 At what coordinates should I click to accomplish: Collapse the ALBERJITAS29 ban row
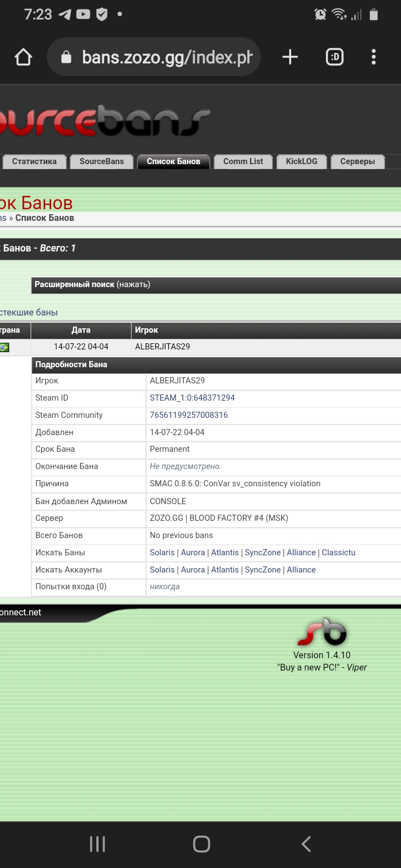coord(163,347)
